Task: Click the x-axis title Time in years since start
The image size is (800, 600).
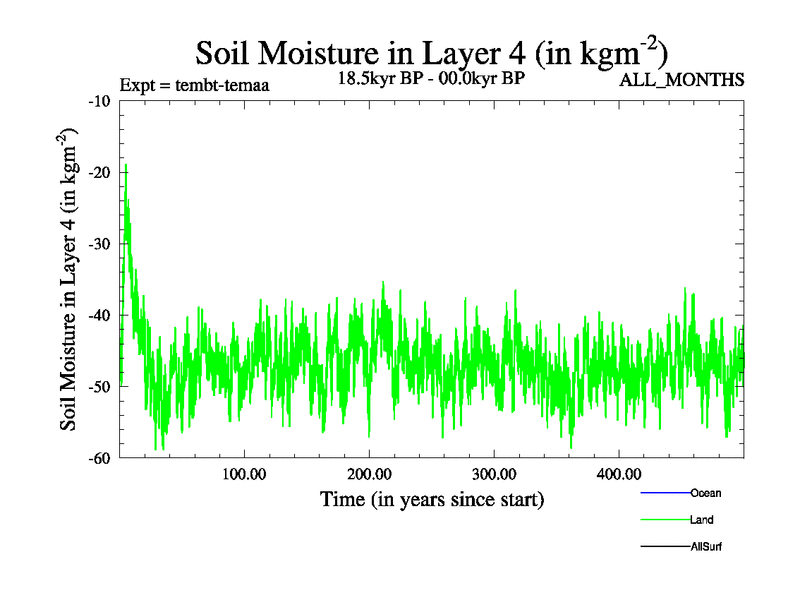Action: 431,498
